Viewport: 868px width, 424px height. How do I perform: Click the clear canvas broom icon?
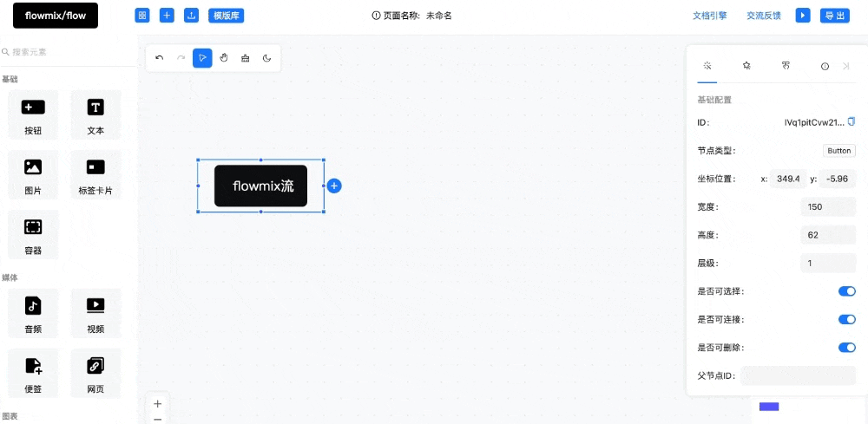pyautogui.click(x=246, y=58)
